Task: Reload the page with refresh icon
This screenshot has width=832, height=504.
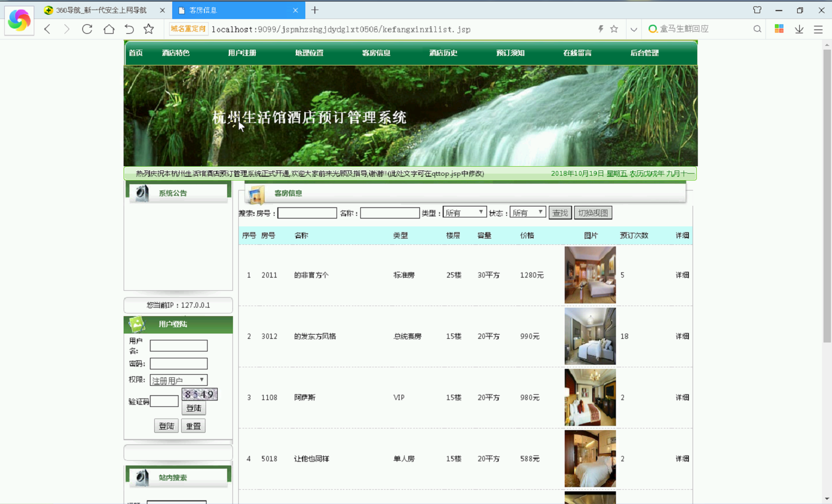Action: (x=87, y=29)
